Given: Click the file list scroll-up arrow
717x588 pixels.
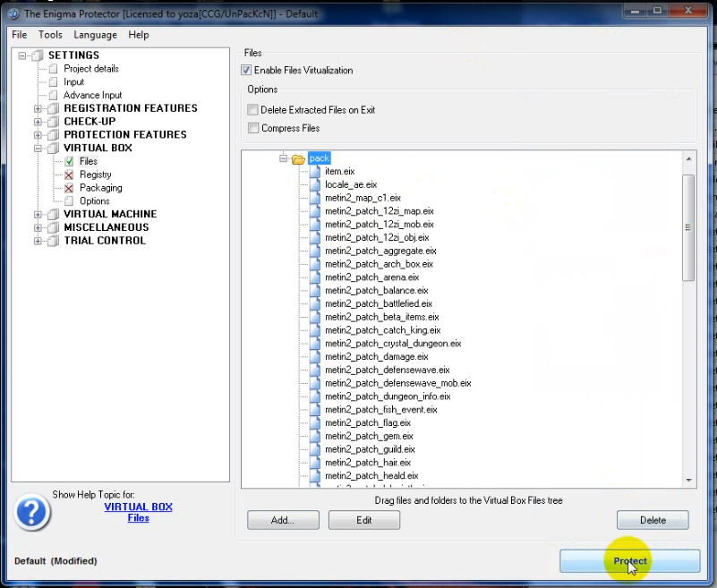Looking at the screenshot, I should point(688,158).
